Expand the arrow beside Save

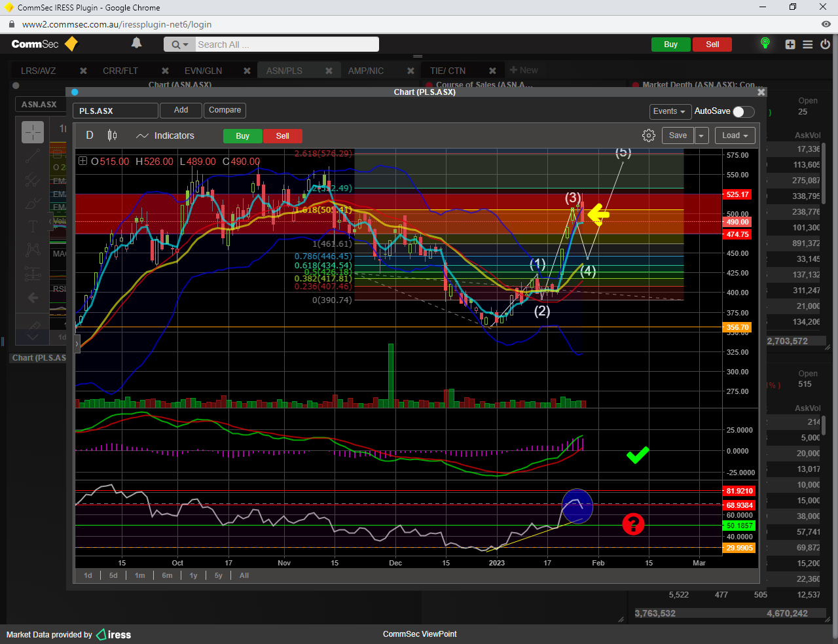tap(701, 135)
